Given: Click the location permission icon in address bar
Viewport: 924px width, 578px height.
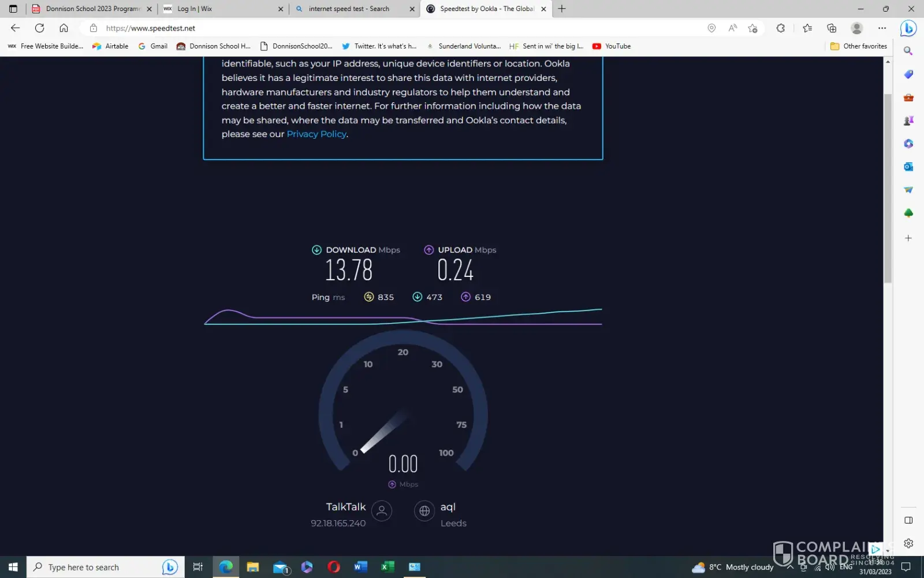Looking at the screenshot, I should click(x=711, y=28).
